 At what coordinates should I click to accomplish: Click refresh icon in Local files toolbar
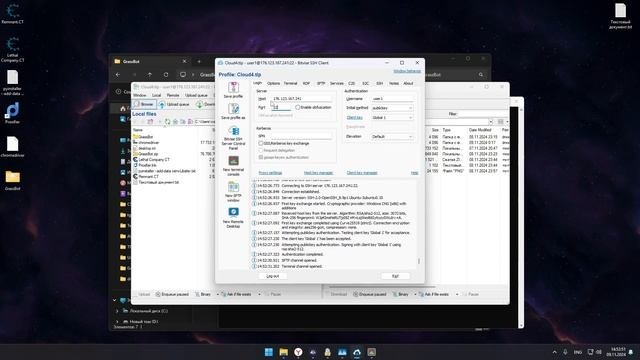tap(167, 122)
